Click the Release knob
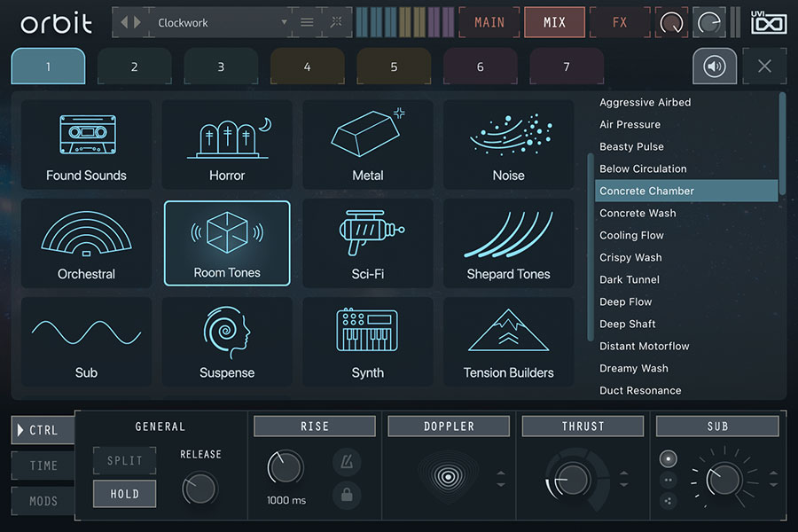 click(x=200, y=488)
